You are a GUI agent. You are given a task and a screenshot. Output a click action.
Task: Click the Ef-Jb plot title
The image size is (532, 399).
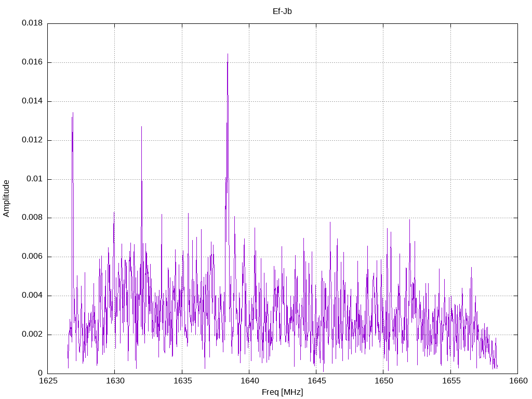[x=282, y=11]
